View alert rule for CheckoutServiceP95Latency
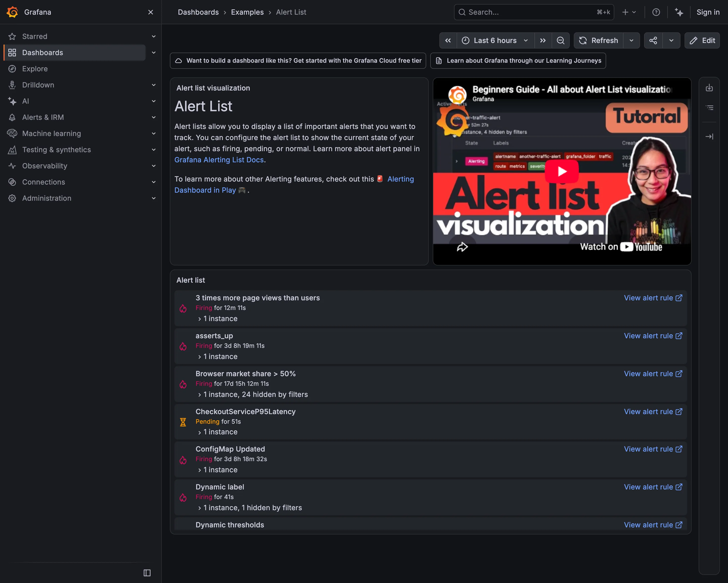The width and height of the screenshot is (728, 583). pyautogui.click(x=653, y=412)
